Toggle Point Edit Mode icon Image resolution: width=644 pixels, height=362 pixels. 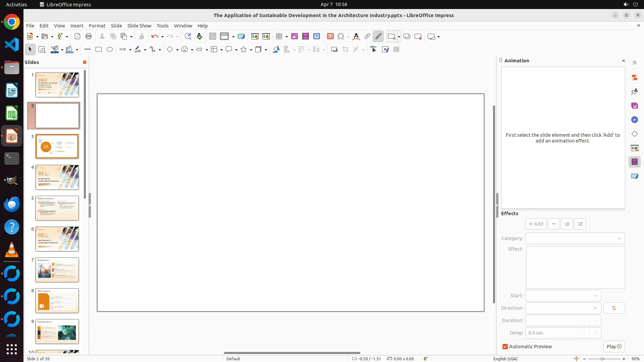374,50
